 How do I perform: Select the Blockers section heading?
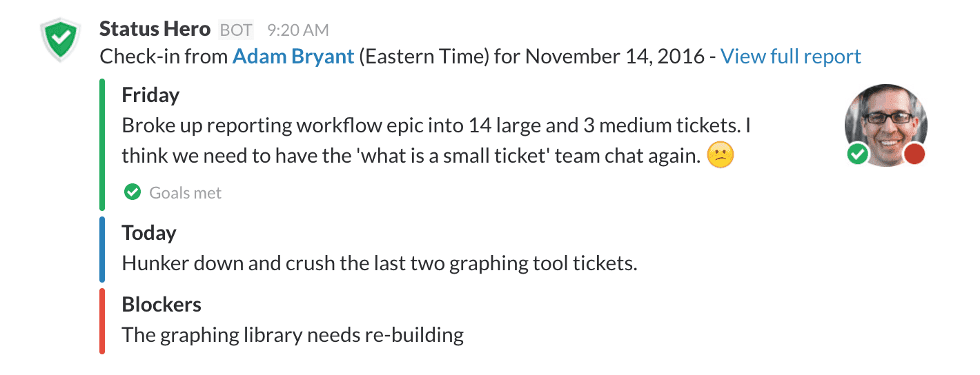point(161,305)
